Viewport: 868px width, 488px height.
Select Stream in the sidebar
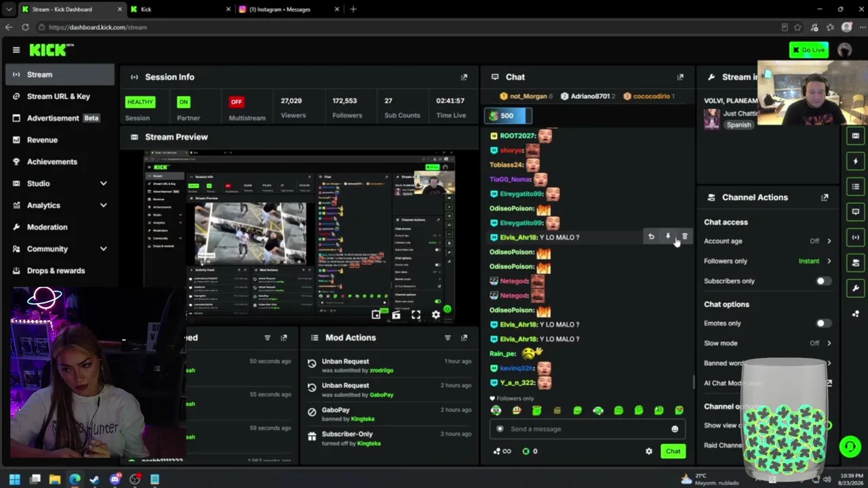pyautogui.click(x=60, y=75)
